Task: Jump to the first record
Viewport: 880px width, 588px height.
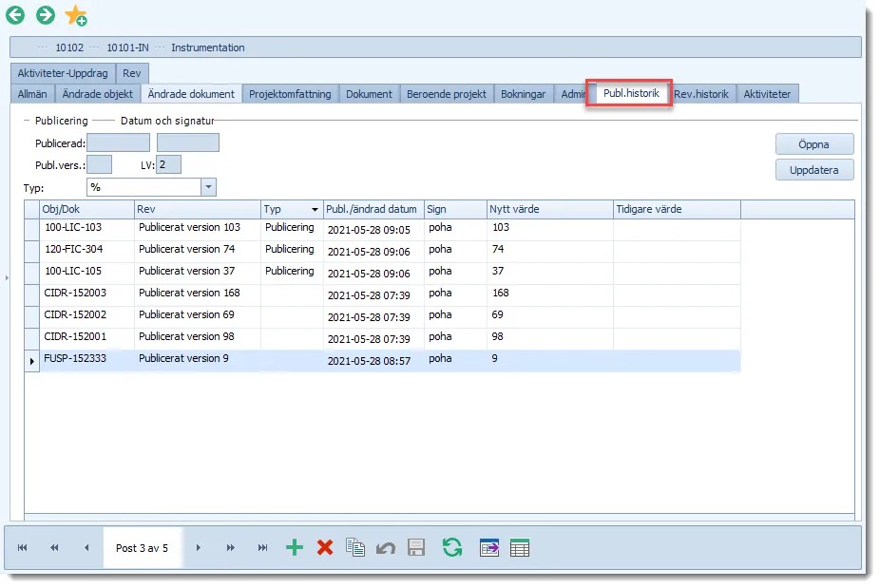Action: [x=23, y=547]
